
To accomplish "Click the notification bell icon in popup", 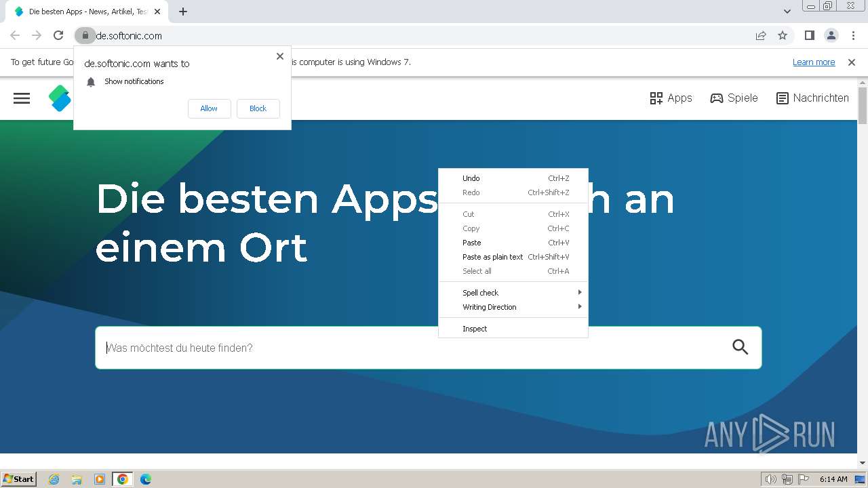I will [91, 82].
